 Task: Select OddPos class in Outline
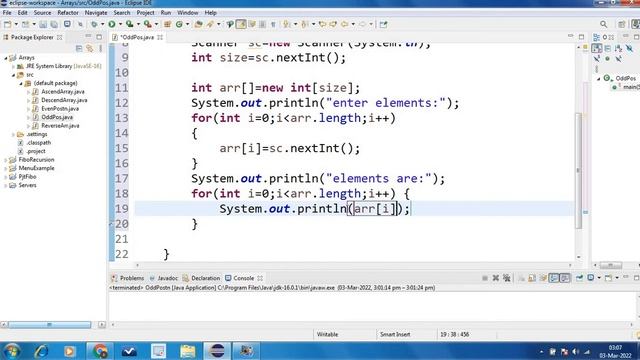(x=626, y=78)
